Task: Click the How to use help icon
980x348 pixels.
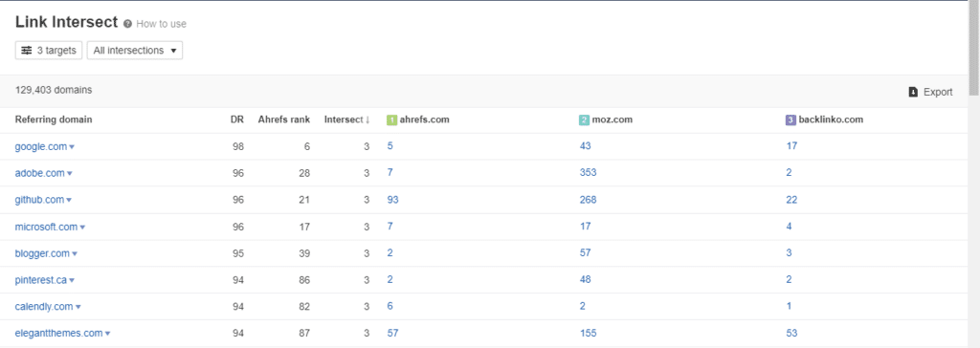Action: [127, 24]
